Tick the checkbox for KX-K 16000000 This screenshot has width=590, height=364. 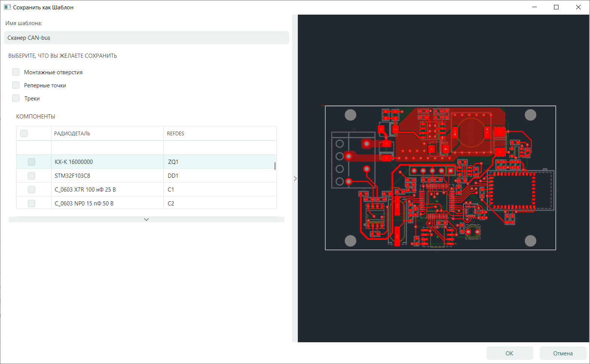(x=32, y=162)
